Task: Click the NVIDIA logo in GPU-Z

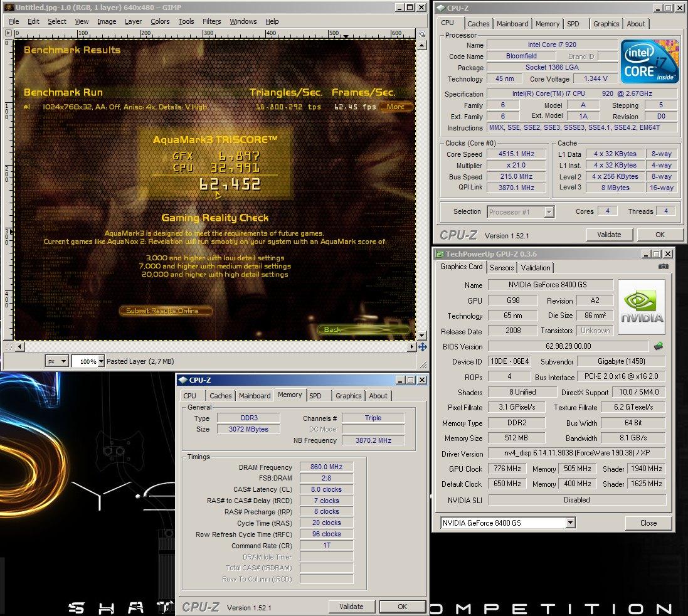Action: (x=642, y=307)
